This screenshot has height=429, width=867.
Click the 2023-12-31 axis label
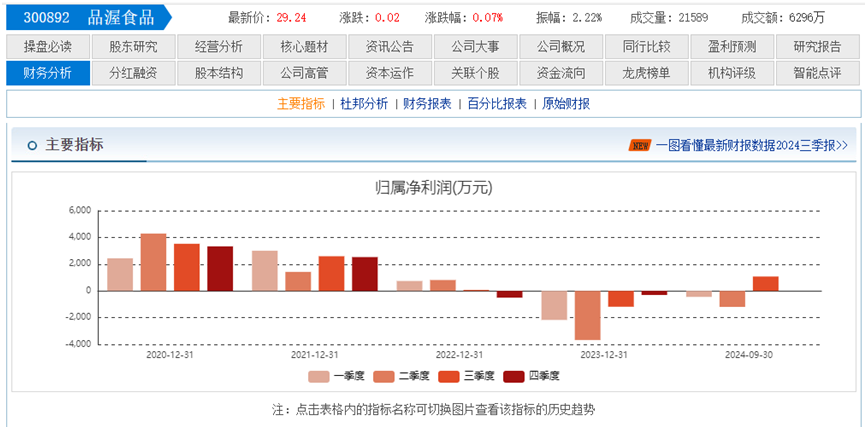[x=604, y=355]
